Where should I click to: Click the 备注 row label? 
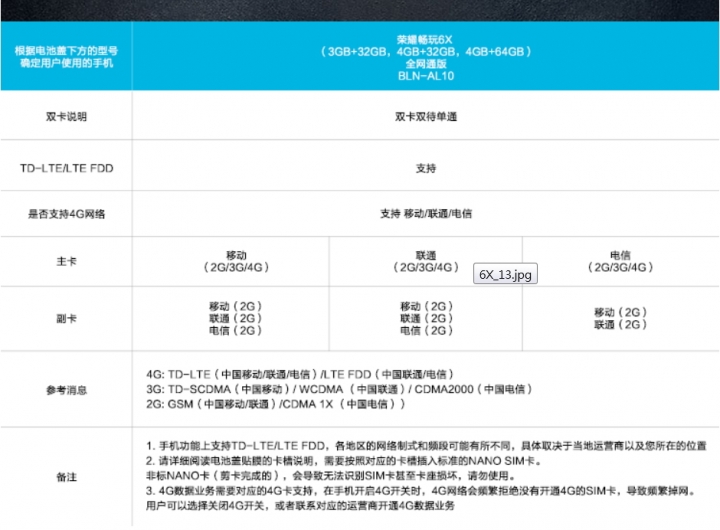[67, 477]
